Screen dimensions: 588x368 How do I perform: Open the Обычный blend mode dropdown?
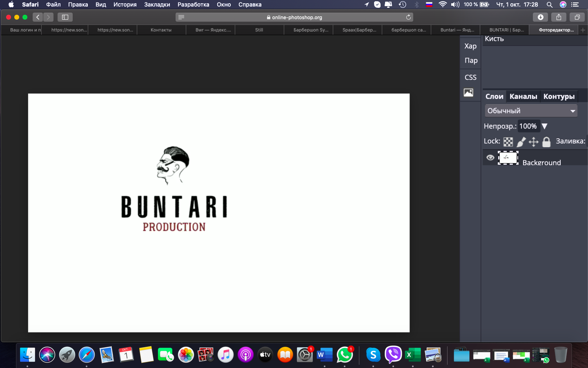tap(531, 111)
